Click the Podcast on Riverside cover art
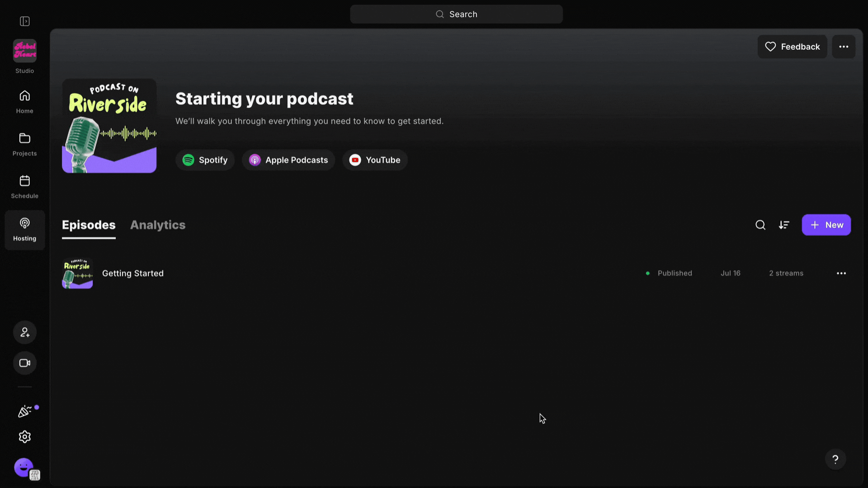The height and width of the screenshot is (488, 868). point(109,126)
